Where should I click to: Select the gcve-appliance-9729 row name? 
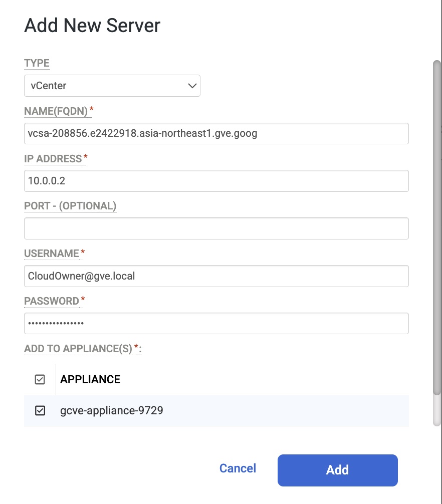tap(112, 411)
